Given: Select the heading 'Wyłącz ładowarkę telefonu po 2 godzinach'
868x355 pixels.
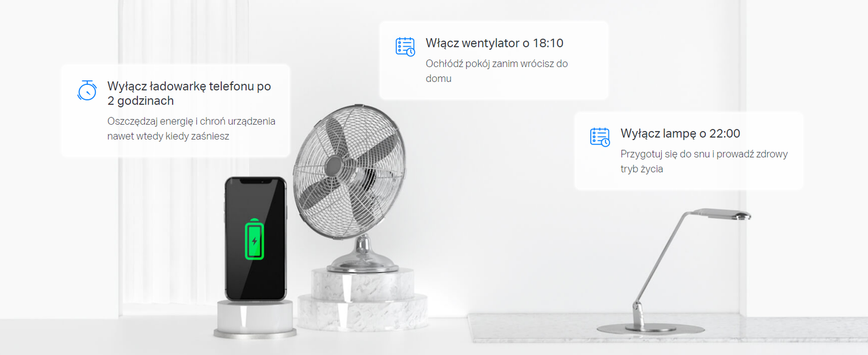Looking at the screenshot, I should click(x=189, y=93).
